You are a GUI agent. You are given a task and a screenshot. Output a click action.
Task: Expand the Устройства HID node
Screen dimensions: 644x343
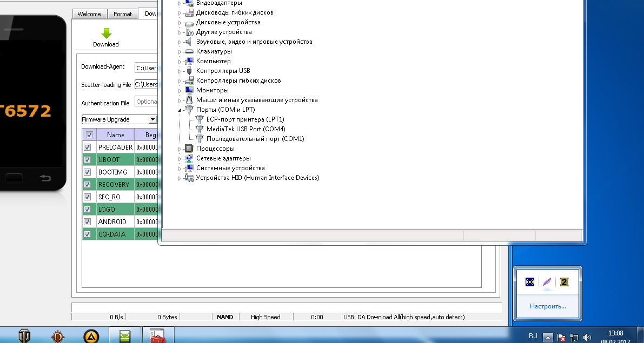click(x=180, y=178)
